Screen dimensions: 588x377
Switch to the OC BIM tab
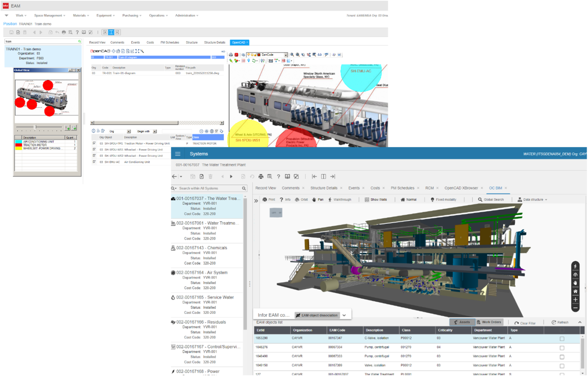coord(496,188)
